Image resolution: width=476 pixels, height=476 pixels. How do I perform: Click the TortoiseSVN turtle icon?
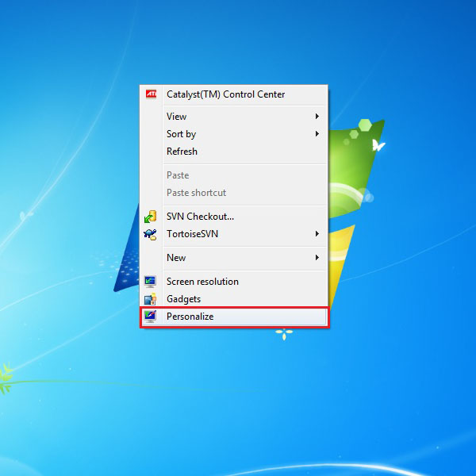150,234
